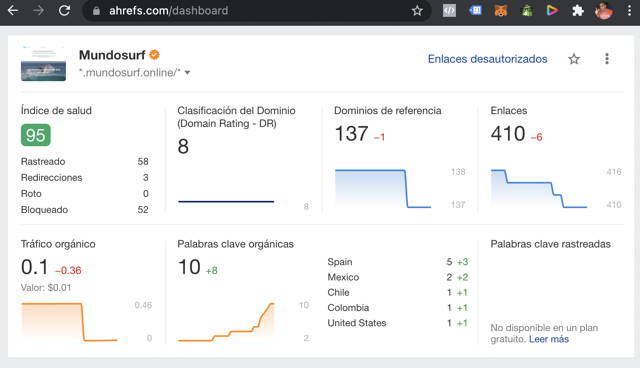This screenshot has width=640, height=368.
Task: Expand the *.mundosurf.online/* dropdown arrow
Action: (x=187, y=73)
